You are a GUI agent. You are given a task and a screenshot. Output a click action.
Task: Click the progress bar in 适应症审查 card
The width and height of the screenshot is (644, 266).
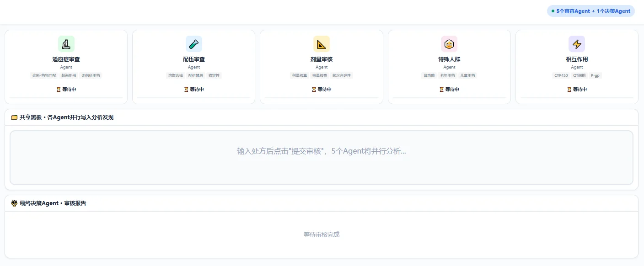tap(66, 97)
